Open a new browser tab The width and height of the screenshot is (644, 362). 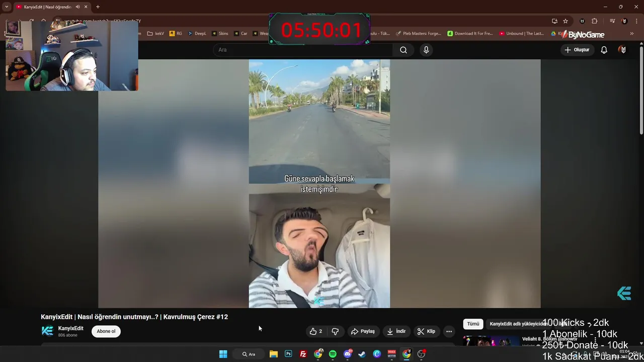(98, 7)
